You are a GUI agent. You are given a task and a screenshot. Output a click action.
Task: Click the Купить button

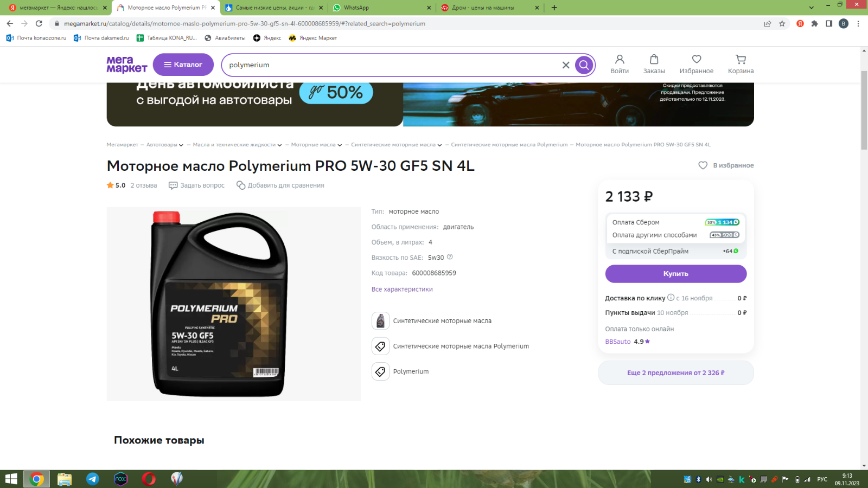click(676, 274)
